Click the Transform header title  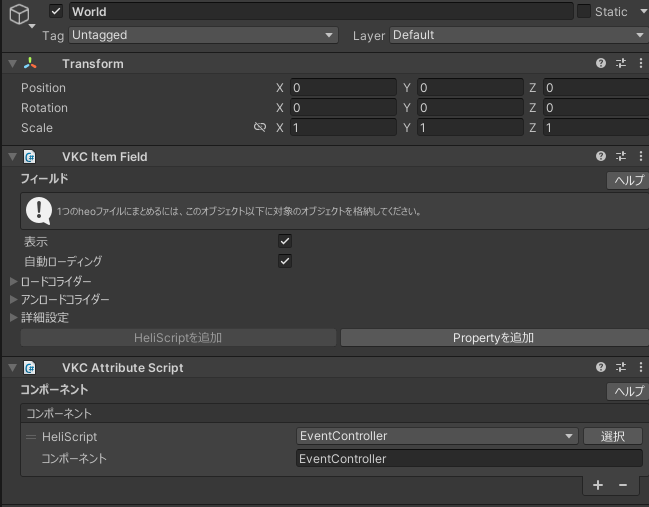tap(93, 64)
